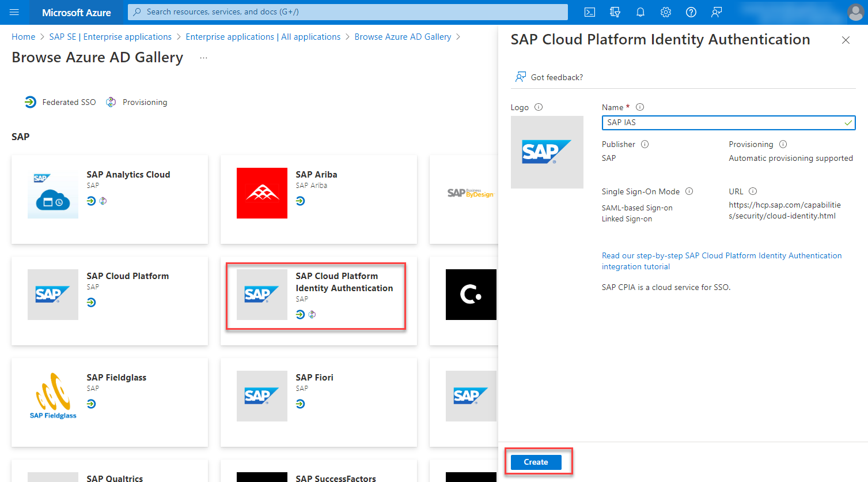868x482 pixels.
Task: Close the SAP Identity Authentication panel
Action: (846, 40)
